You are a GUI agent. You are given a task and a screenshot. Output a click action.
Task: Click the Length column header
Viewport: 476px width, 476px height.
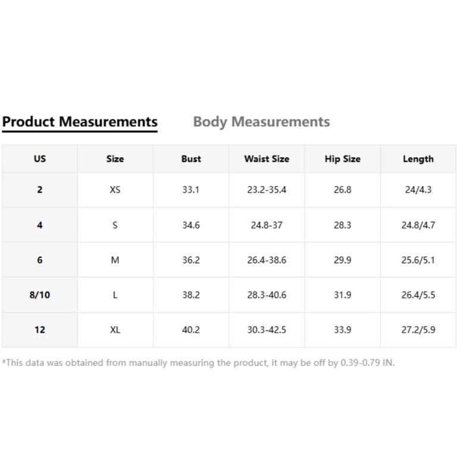[x=418, y=159]
